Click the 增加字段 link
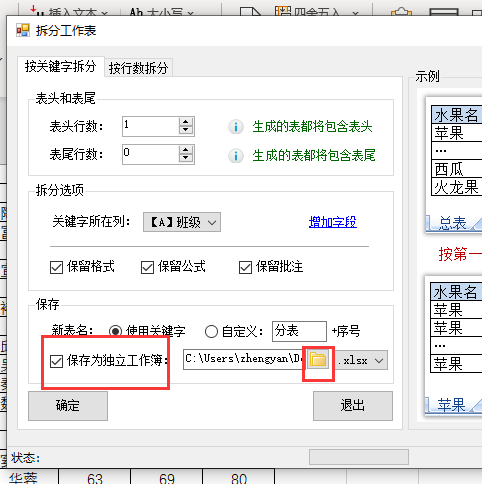The height and width of the screenshot is (484, 482). point(333,222)
